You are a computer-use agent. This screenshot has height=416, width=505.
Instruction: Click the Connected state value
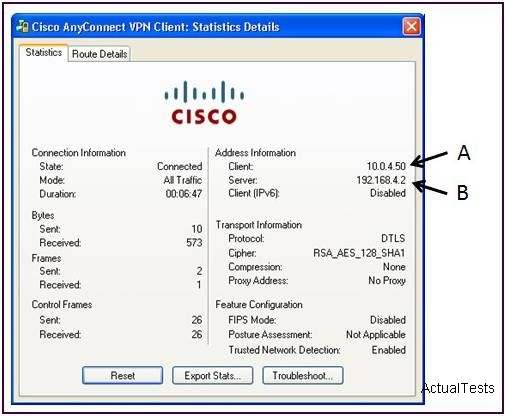[x=180, y=166]
